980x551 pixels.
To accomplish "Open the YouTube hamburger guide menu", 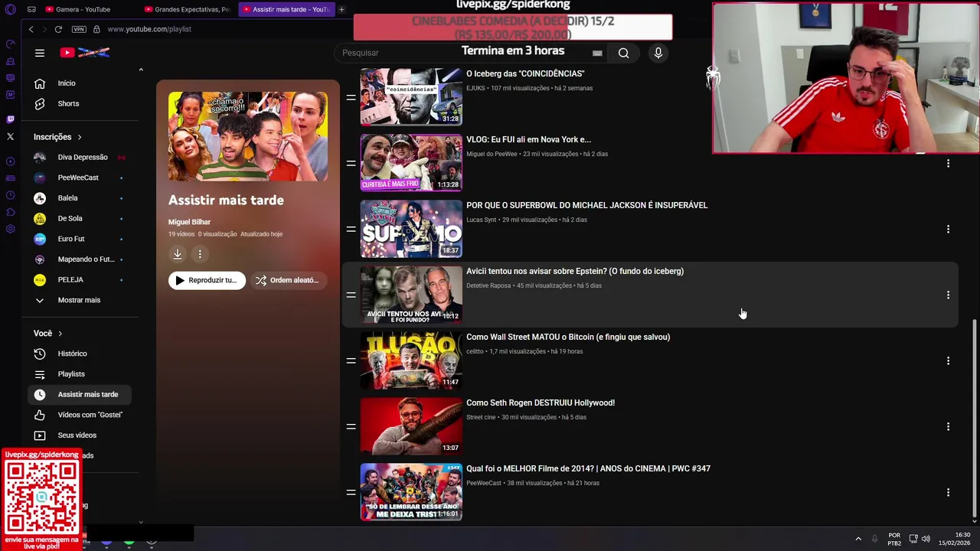I will [x=40, y=53].
